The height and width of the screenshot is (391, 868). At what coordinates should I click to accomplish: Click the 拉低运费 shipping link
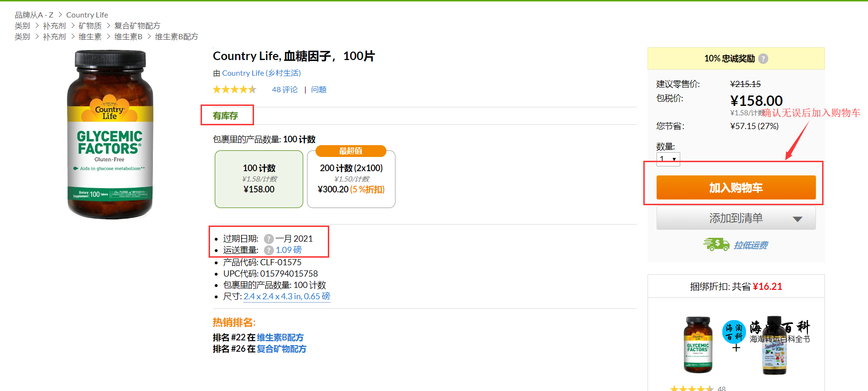coord(751,245)
